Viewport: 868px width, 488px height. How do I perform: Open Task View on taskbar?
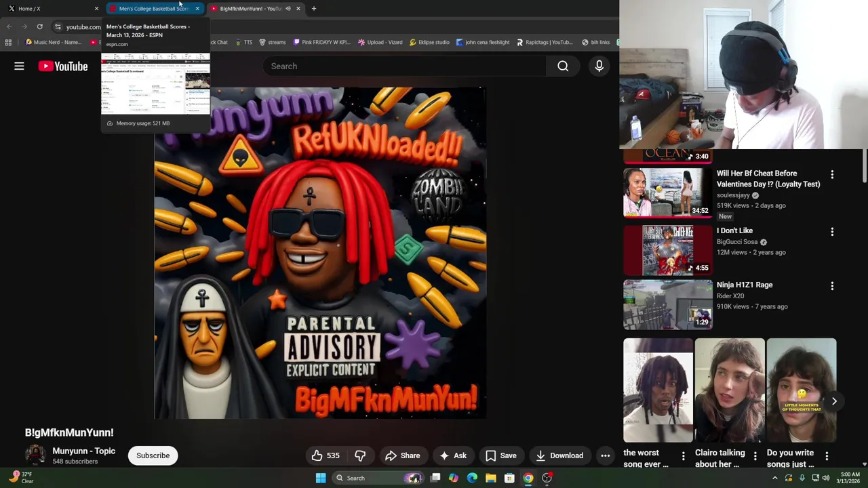coord(435,478)
